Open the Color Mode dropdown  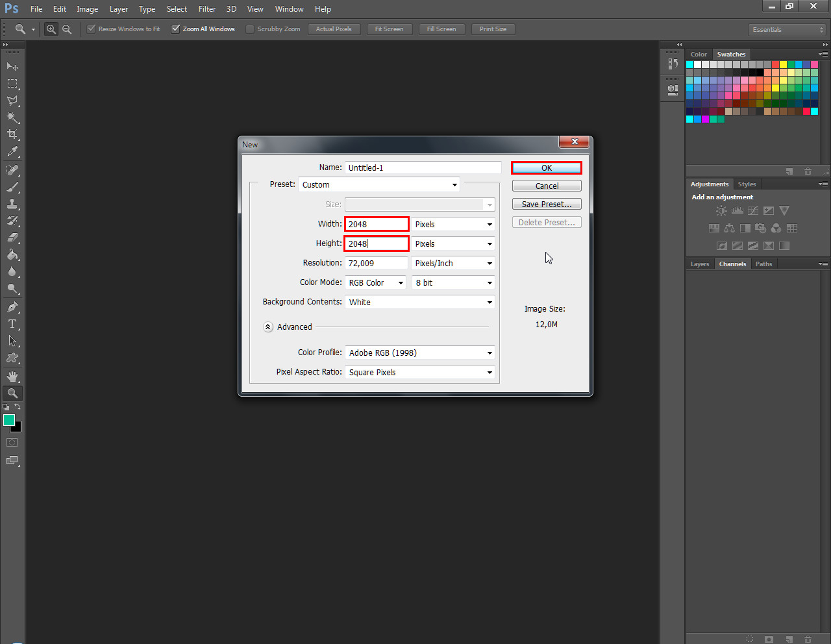[x=375, y=282]
